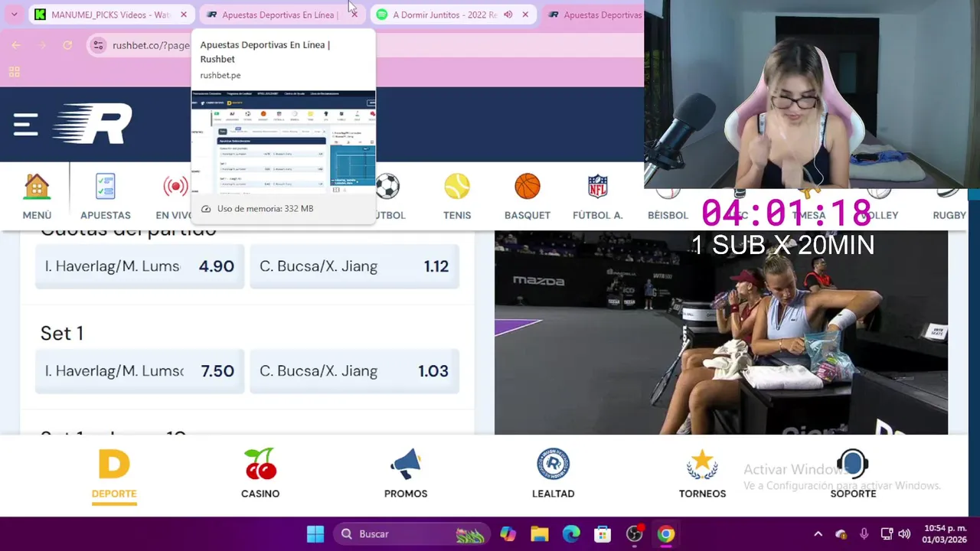Open the apps grid on bookmarks bar
The width and height of the screenshot is (980, 551).
click(x=14, y=72)
